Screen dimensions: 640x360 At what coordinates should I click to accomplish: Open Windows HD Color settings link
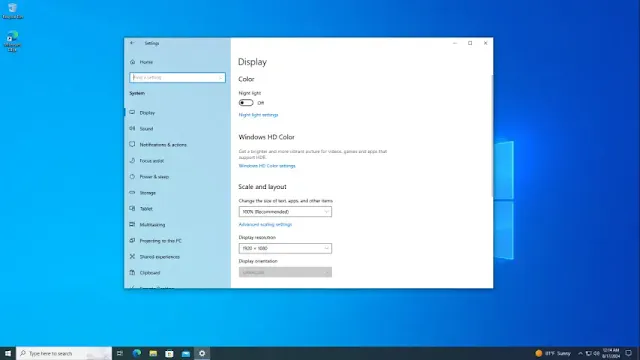coord(267,166)
